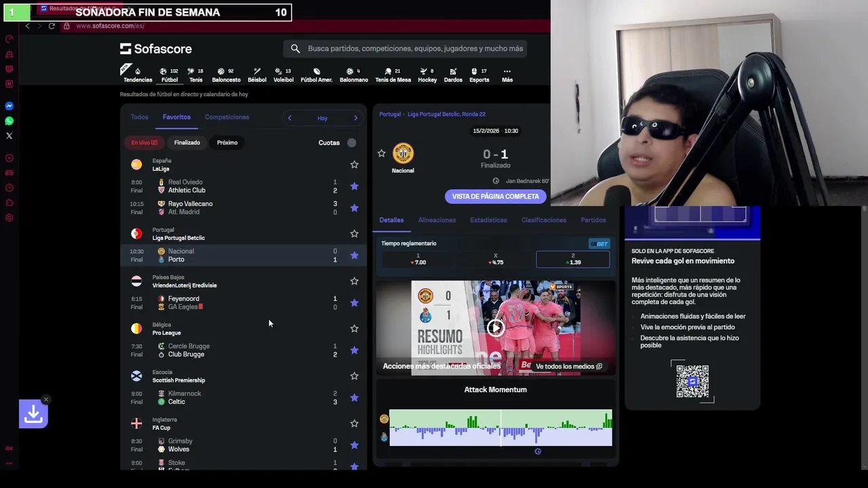Select the Béisbol sport category
868x488 pixels.
click(x=257, y=75)
